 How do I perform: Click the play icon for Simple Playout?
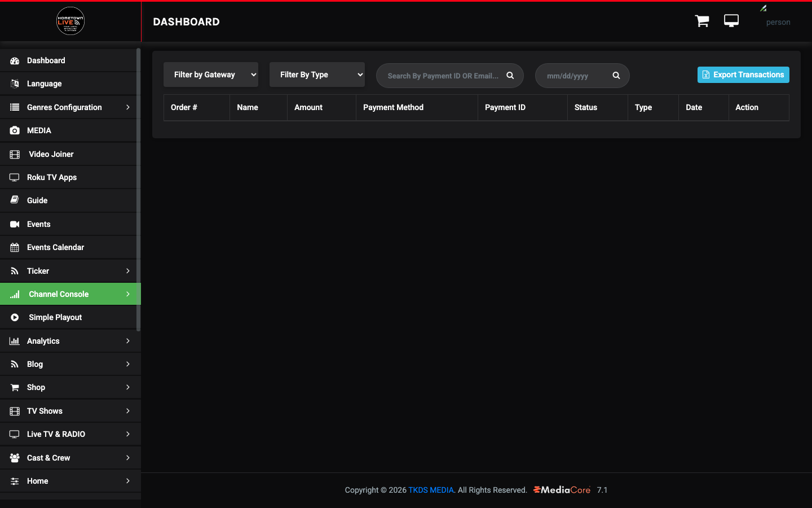15,318
